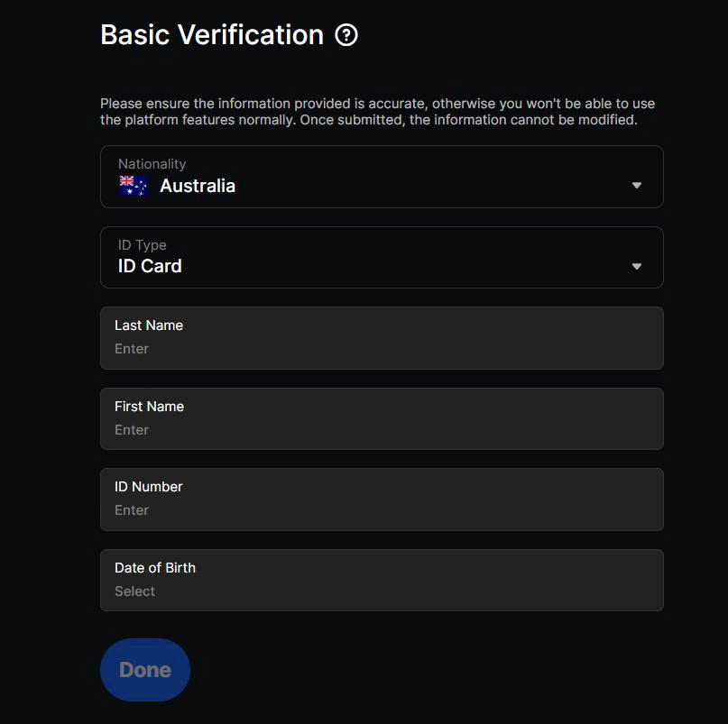Click the Australian flag icon

(x=134, y=186)
